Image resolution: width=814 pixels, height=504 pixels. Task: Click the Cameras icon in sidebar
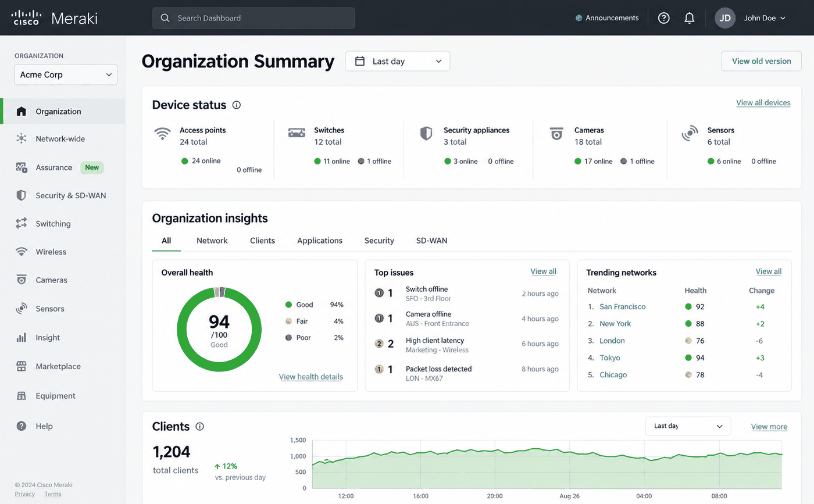click(22, 280)
